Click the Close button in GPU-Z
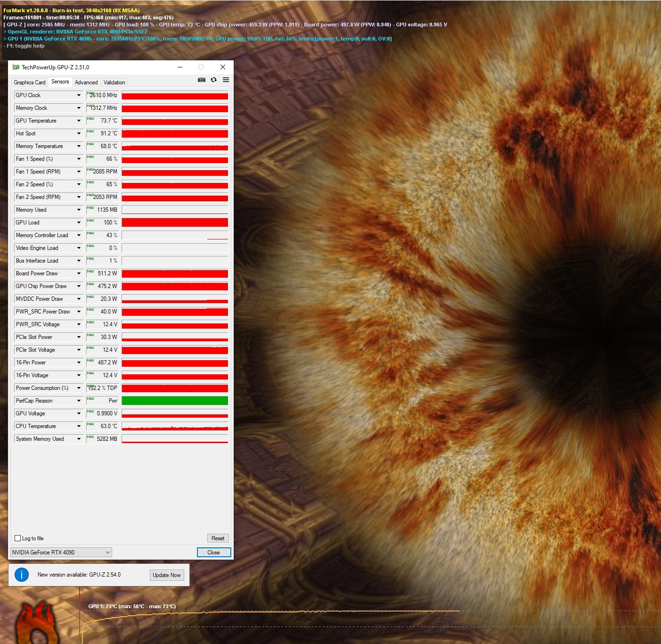This screenshot has height=644, width=661. (x=214, y=553)
